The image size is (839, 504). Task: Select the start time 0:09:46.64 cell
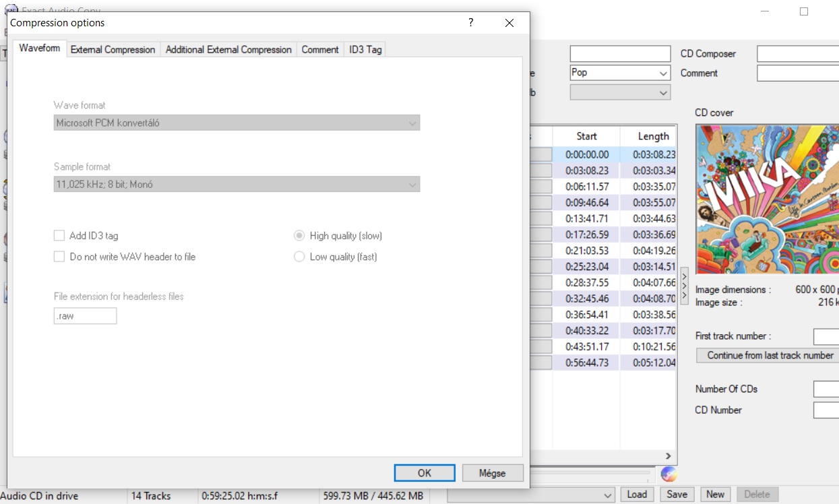click(x=586, y=202)
